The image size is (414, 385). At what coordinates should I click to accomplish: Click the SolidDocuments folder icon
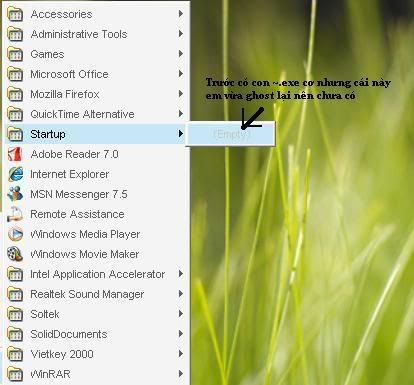tap(15, 334)
